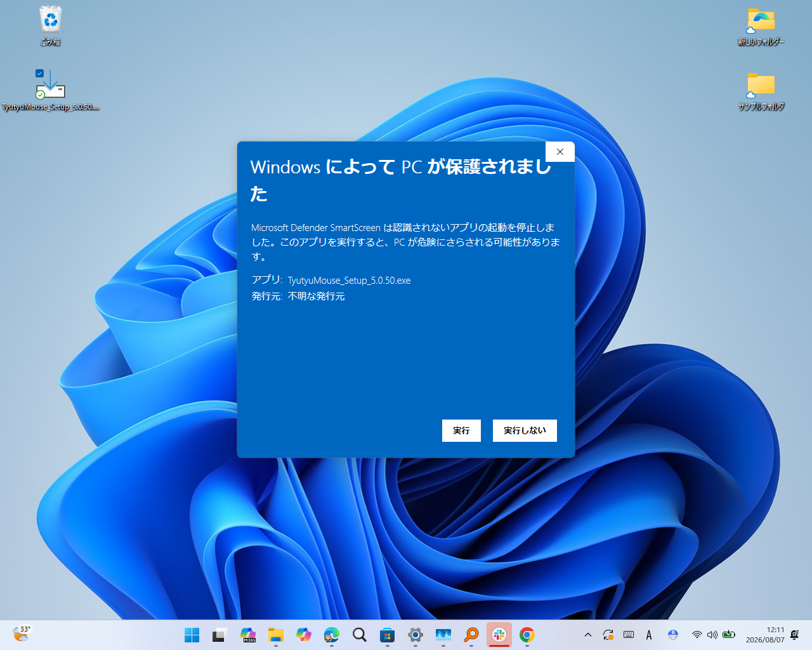Select the サンプルフォルダ desktop folder

(x=761, y=91)
